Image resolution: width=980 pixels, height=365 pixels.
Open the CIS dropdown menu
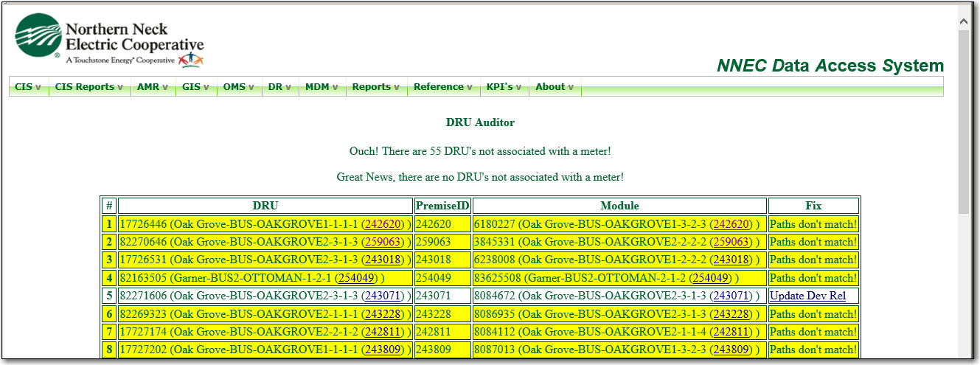pos(28,87)
